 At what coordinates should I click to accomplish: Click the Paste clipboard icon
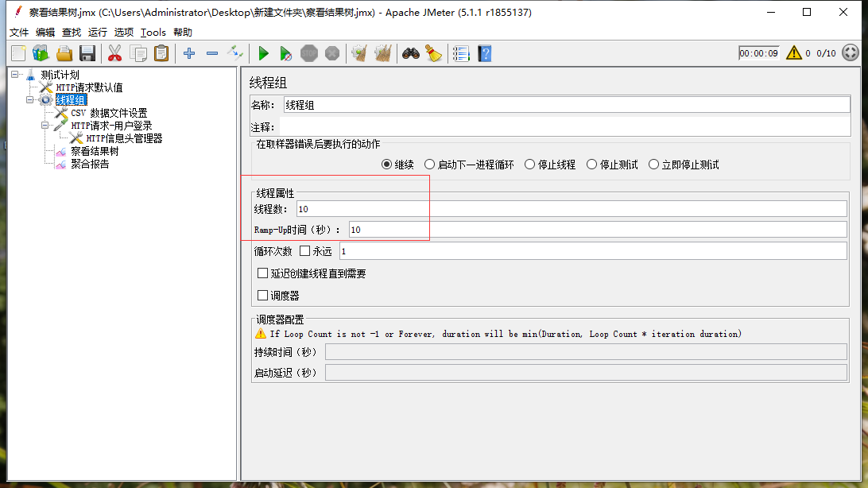click(x=161, y=54)
